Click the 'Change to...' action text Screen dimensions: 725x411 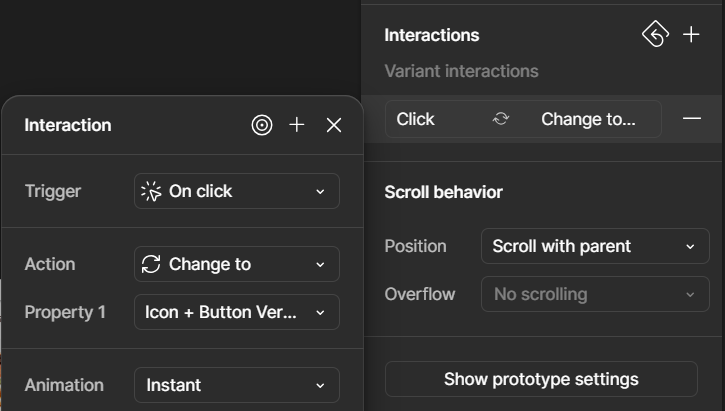(588, 119)
